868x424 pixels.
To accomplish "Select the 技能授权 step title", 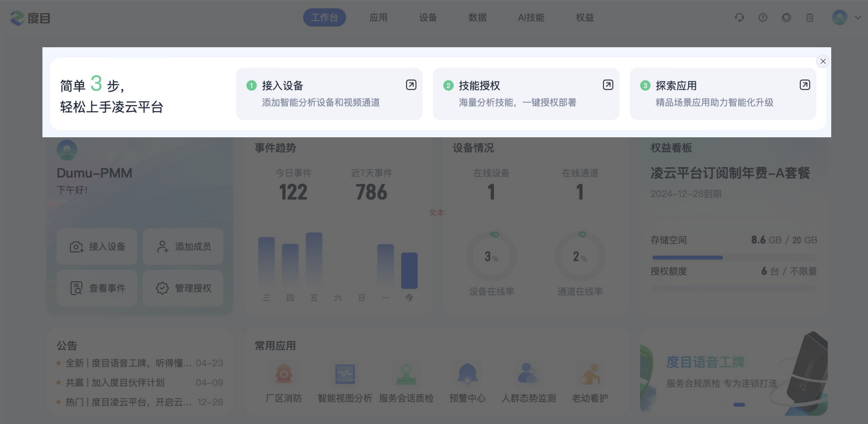I will click(x=479, y=86).
